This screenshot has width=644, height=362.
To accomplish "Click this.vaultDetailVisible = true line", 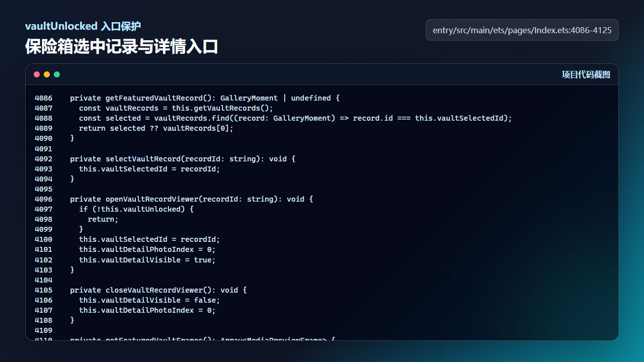I will click(x=147, y=260).
